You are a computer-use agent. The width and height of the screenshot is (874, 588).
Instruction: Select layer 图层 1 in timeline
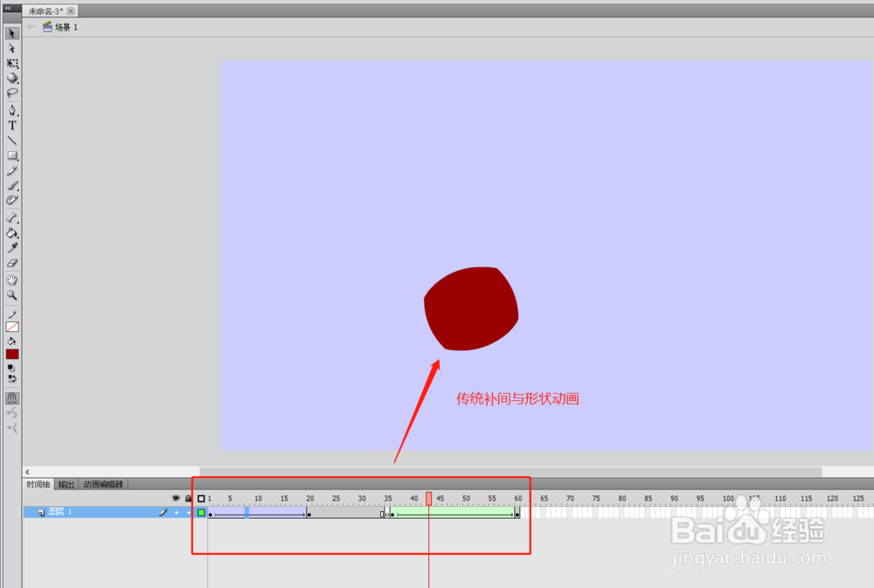(60, 512)
